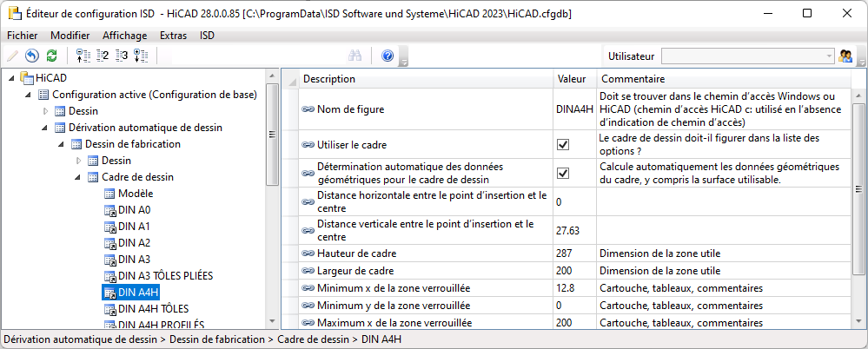Collapse Dessin de fabrication node
868x349 pixels.
tap(62, 144)
